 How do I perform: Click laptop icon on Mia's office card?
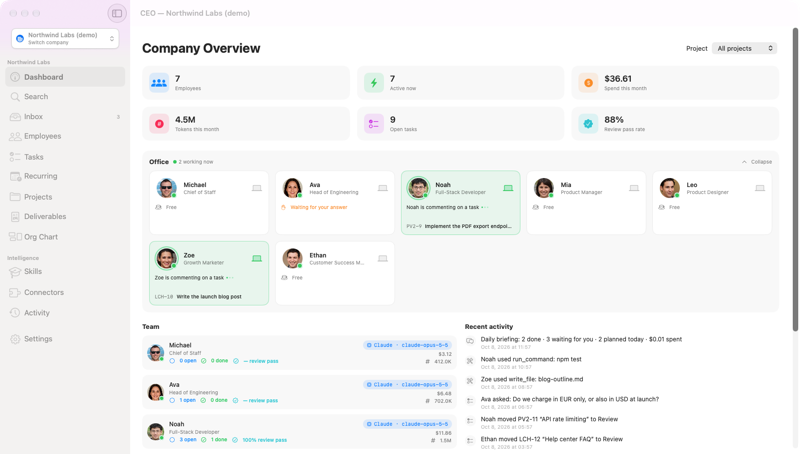tap(634, 188)
